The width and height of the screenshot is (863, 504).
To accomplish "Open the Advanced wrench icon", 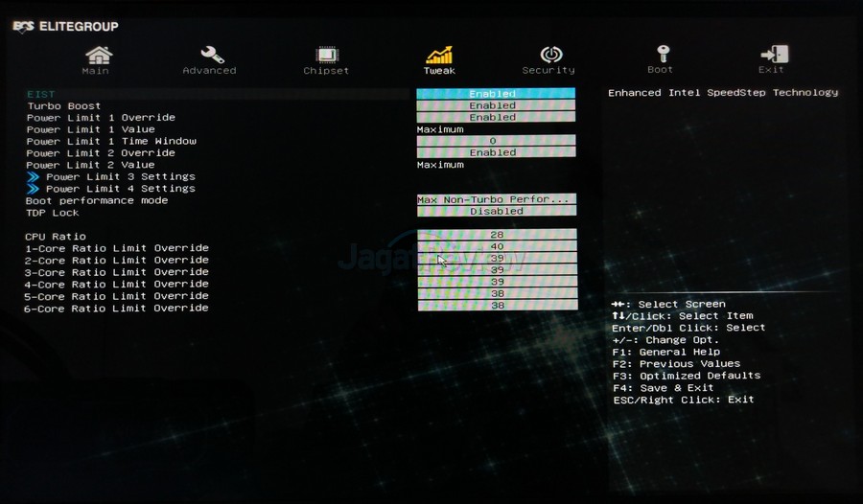I will click(x=210, y=54).
